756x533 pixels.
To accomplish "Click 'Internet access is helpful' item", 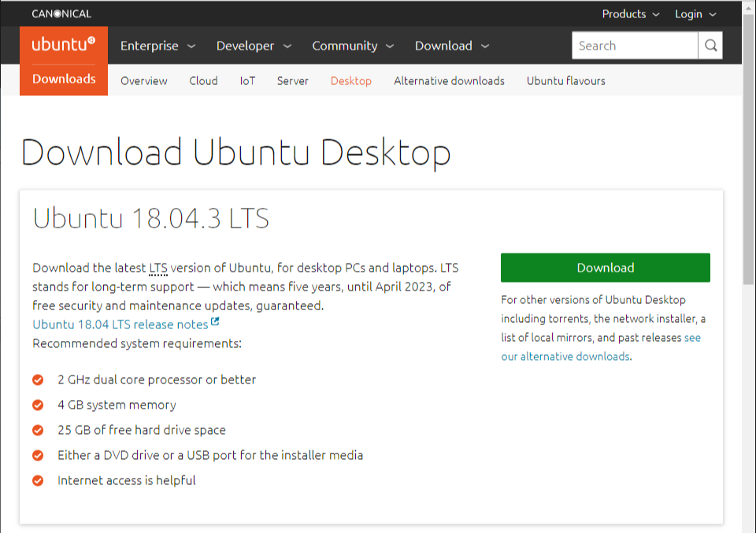I will pyautogui.click(x=126, y=480).
